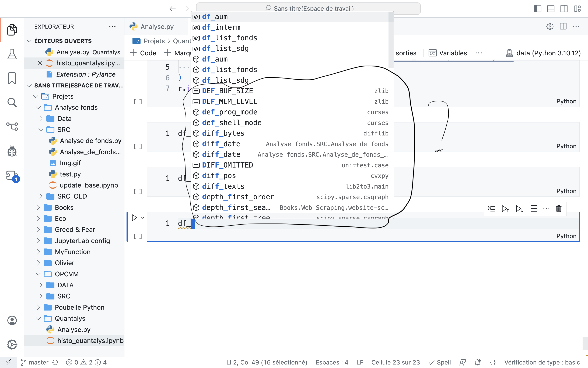Go back with the left arrow
This screenshot has width=588, height=368.
pyautogui.click(x=173, y=9)
